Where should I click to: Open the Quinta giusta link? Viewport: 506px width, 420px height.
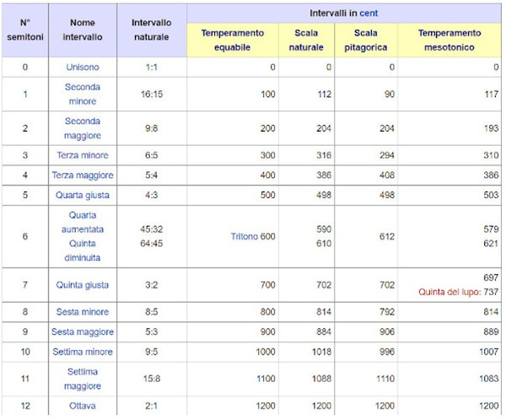(89, 285)
